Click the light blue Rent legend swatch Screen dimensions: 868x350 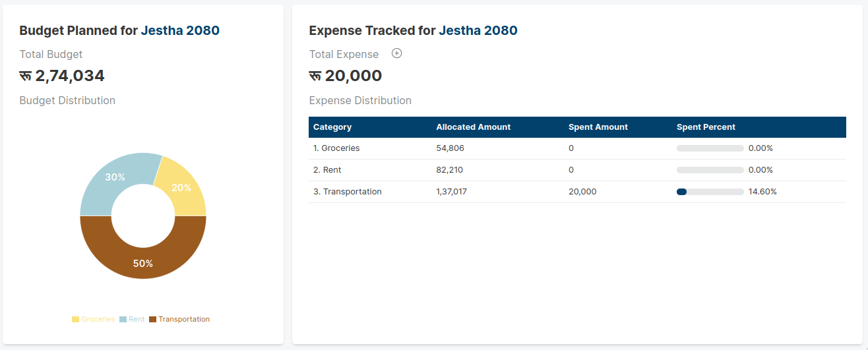click(x=123, y=320)
